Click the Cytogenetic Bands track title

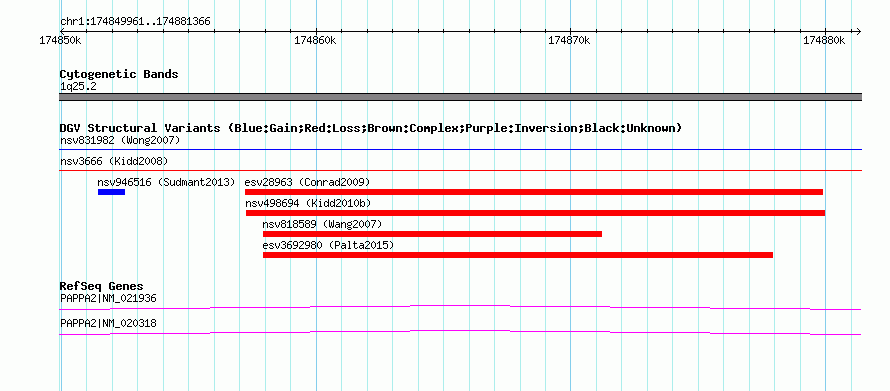(119, 74)
